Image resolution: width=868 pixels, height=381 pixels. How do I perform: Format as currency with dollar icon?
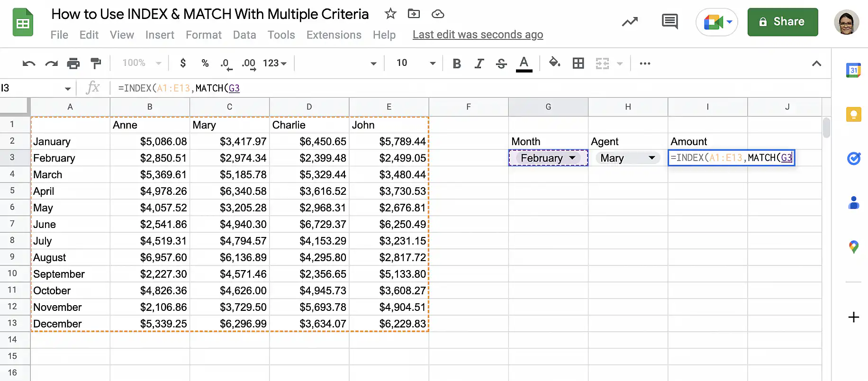[183, 63]
